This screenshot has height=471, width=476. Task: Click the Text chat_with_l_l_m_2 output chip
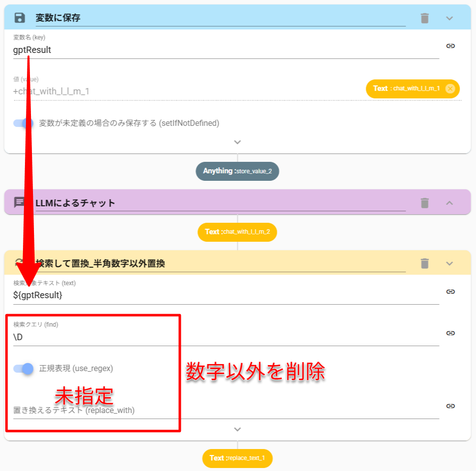[237, 232]
